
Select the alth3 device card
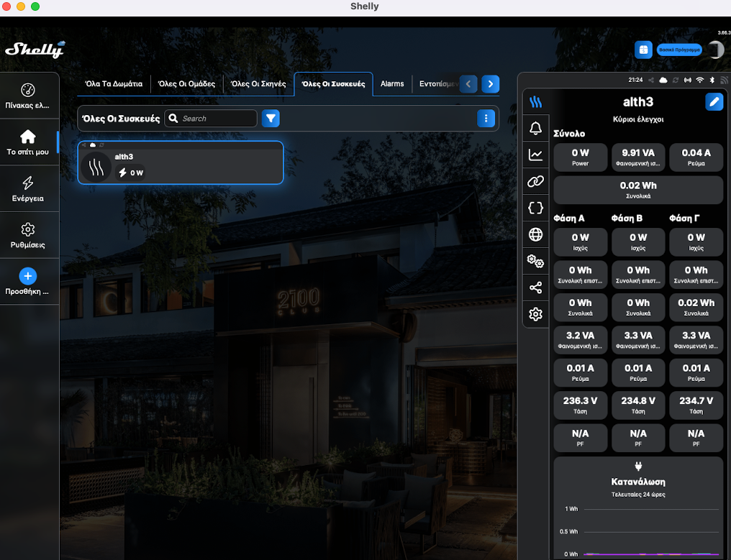(181, 162)
